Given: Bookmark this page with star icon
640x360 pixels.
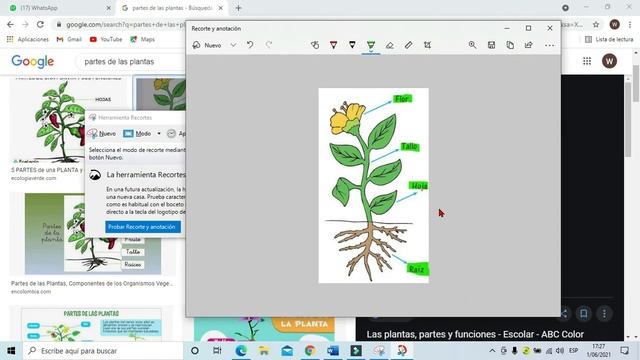Looking at the screenshot, I should tap(596, 24).
